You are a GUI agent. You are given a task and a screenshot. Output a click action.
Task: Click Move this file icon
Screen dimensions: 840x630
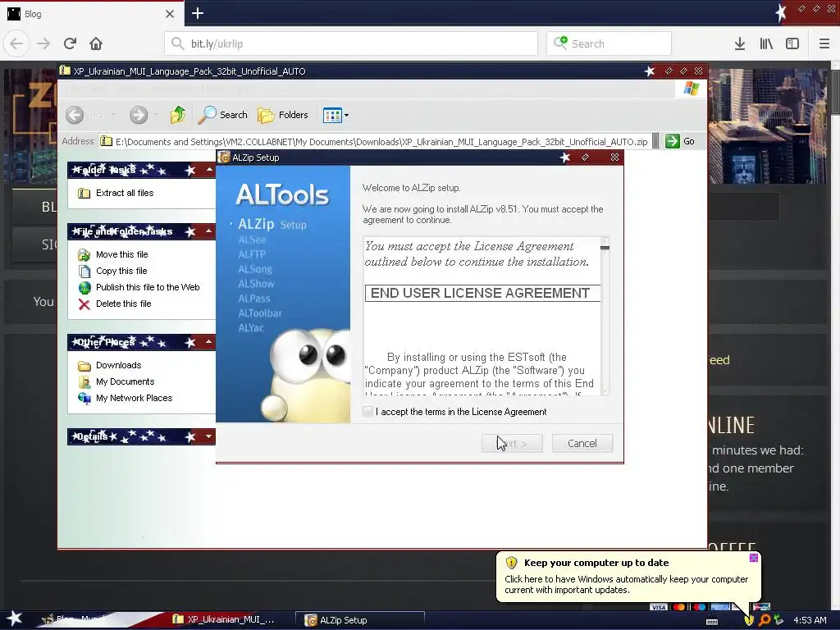click(x=84, y=254)
